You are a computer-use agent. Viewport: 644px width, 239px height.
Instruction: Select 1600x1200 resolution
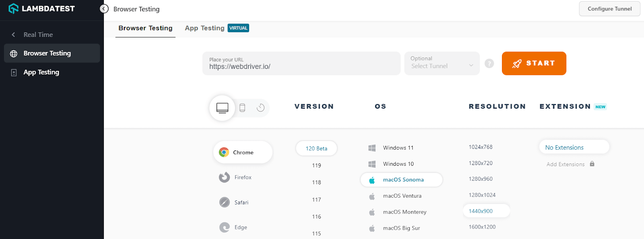(x=482, y=227)
